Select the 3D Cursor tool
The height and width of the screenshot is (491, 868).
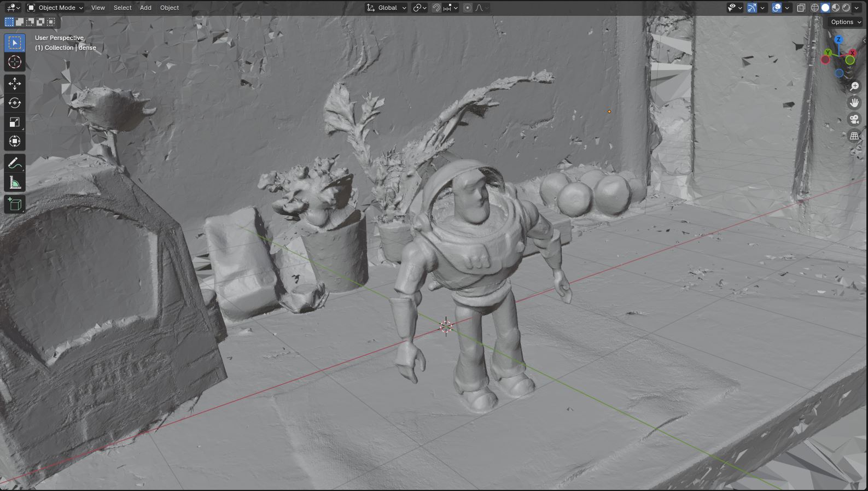tap(15, 62)
